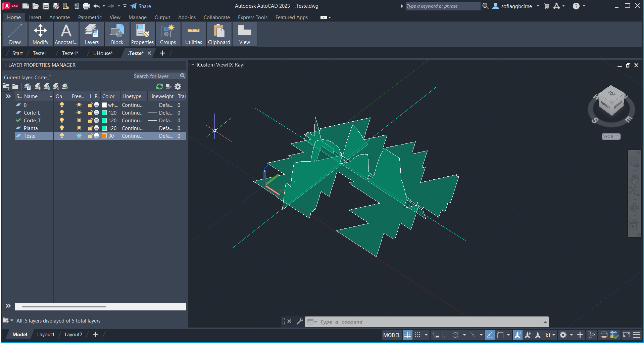The width and height of the screenshot is (644, 343).
Task: Open the Block ribbon panel
Action: click(x=117, y=34)
